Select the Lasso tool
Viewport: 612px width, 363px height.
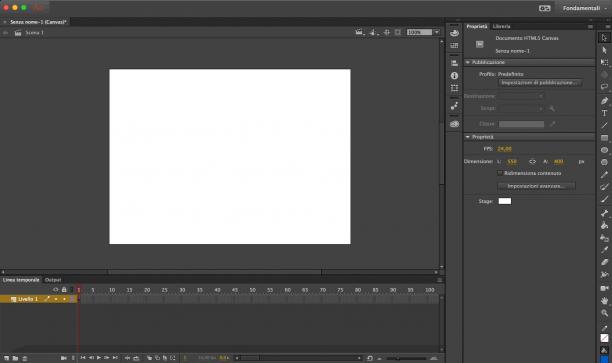coord(604,87)
